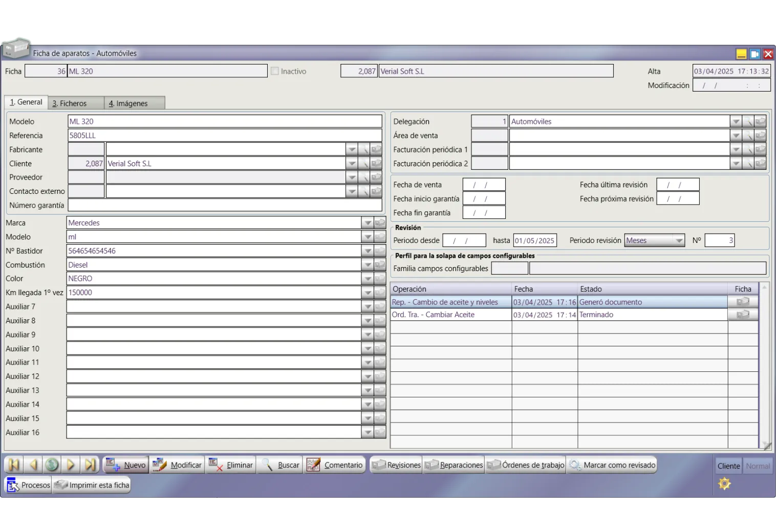This screenshot has width=776, height=532.
Task: Open the card icon beside Delegación field
Action: point(760,122)
